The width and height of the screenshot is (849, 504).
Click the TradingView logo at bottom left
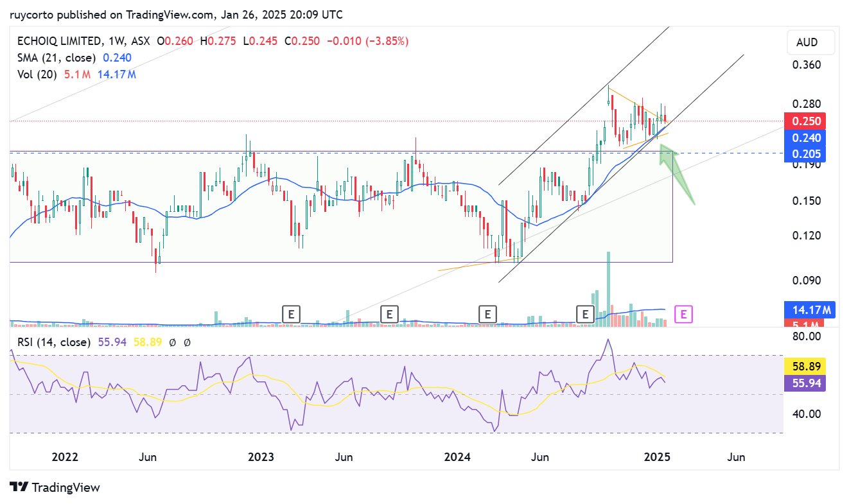click(x=55, y=487)
